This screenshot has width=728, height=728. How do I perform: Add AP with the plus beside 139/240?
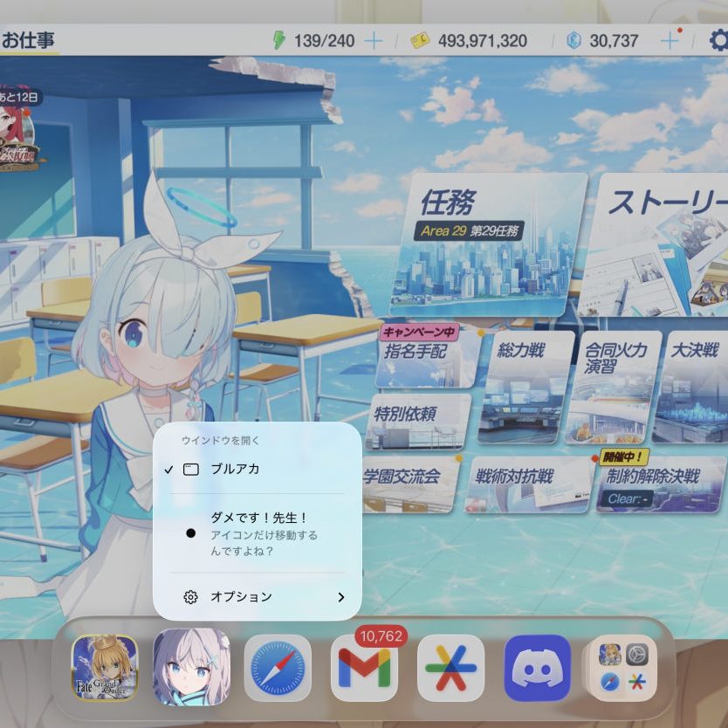(x=374, y=41)
